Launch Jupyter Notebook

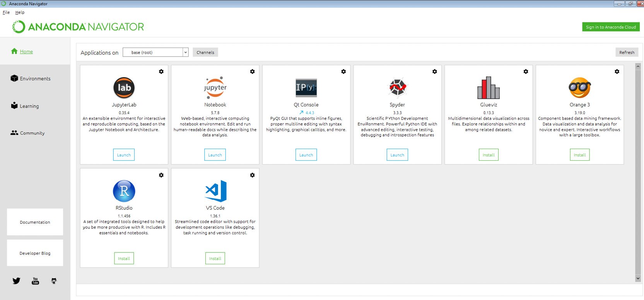coord(215,155)
